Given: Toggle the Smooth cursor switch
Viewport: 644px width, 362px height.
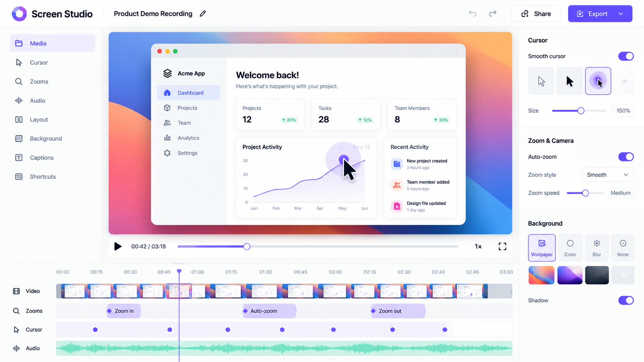Looking at the screenshot, I should [x=626, y=56].
